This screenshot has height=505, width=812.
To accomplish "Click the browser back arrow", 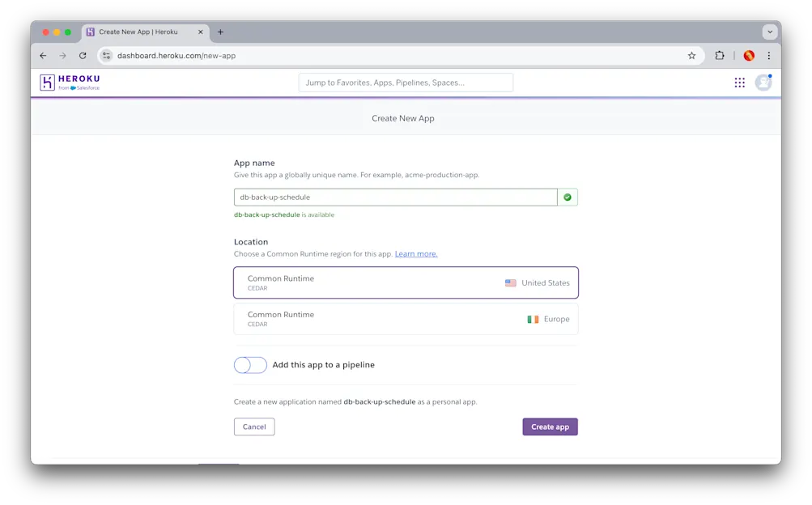I will pyautogui.click(x=42, y=56).
